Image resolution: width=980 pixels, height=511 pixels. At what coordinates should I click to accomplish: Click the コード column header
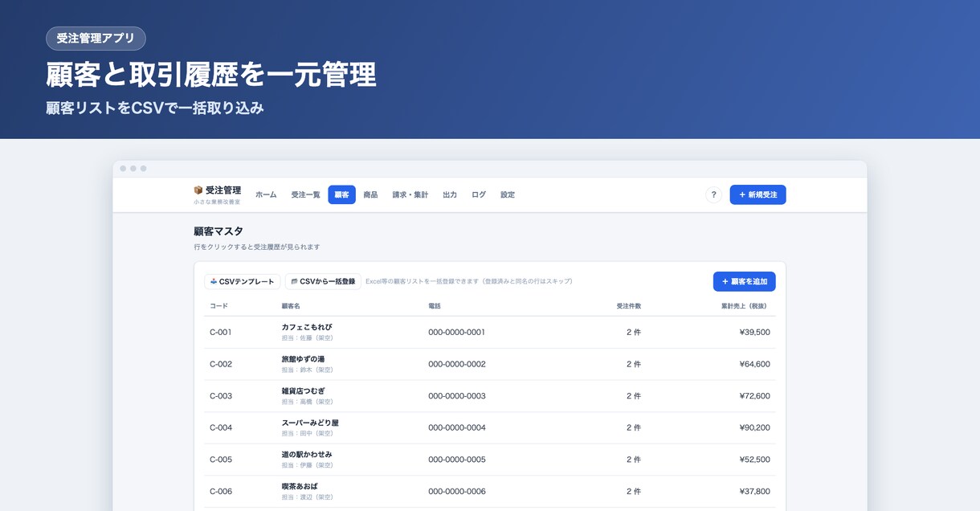pyautogui.click(x=218, y=306)
